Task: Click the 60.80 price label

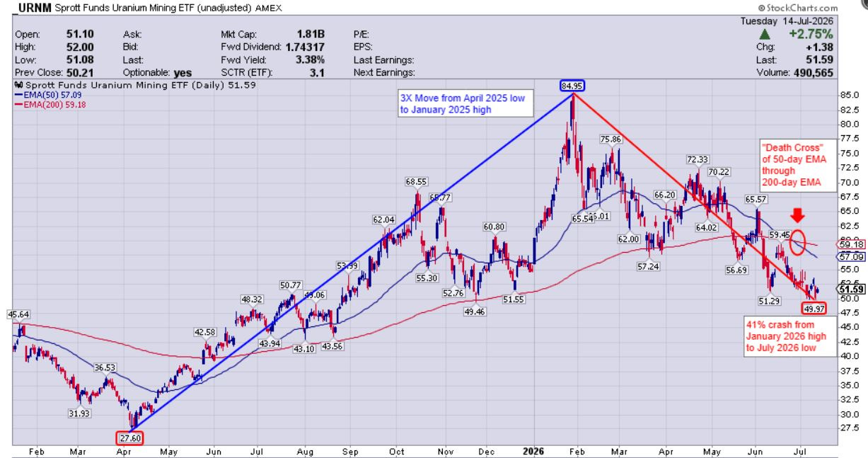Action: pos(494,227)
